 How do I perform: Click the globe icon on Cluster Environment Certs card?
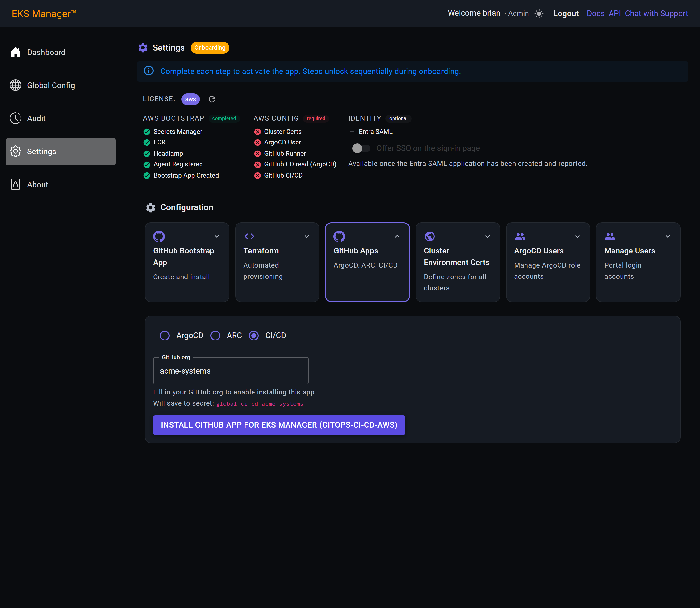pyautogui.click(x=430, y=236)
